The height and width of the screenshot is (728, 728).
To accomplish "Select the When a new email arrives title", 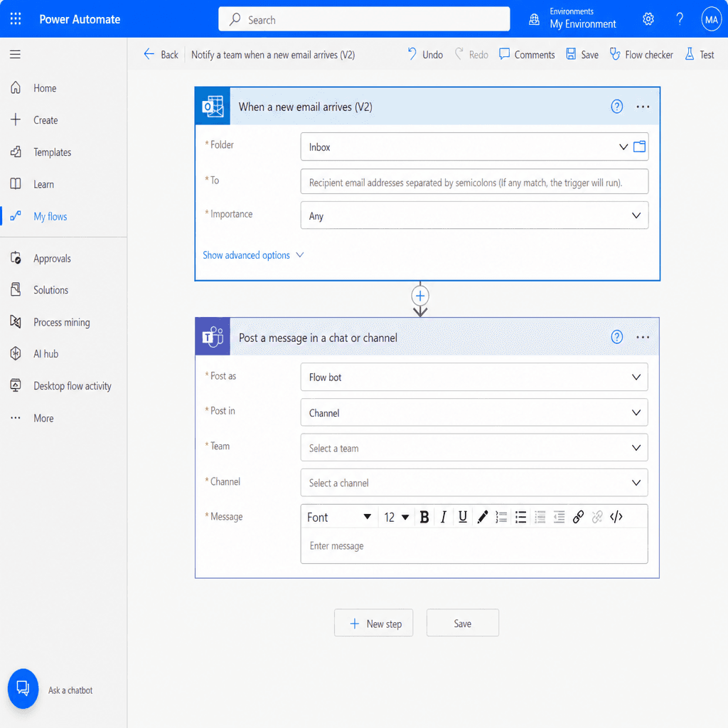I will [306, 107].
